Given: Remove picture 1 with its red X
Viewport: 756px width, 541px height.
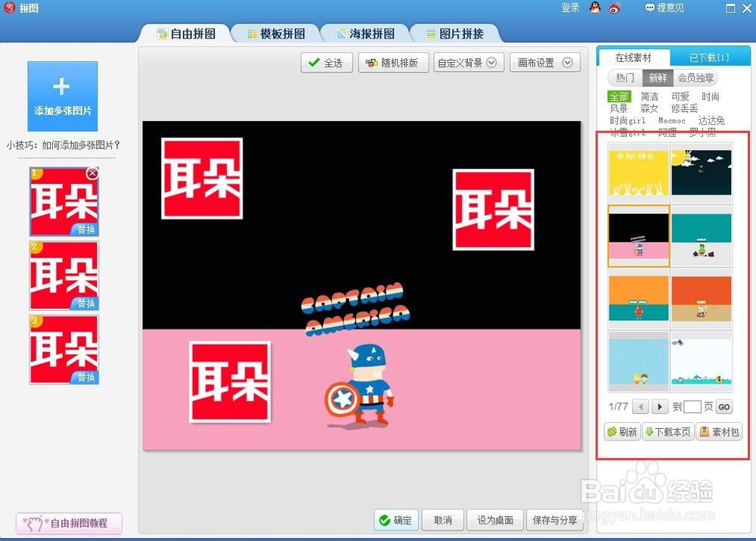Looking at the screenshot, I should point(92,173).
